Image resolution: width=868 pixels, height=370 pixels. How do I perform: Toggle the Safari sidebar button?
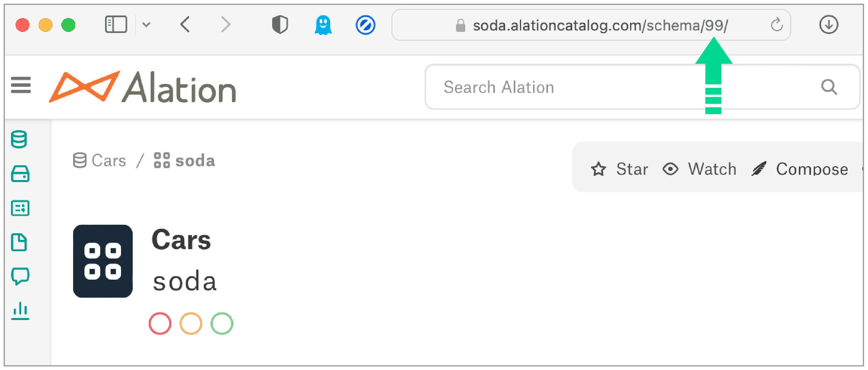click(x=116, y=25)
